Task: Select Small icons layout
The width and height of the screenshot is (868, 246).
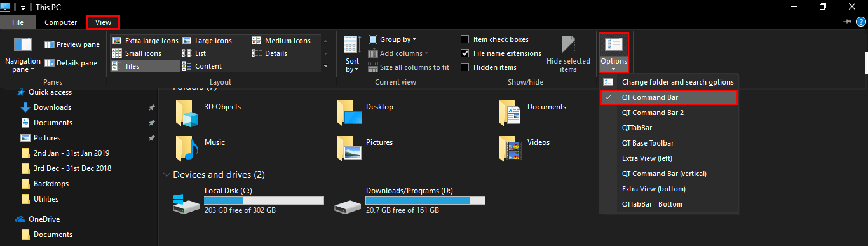Action: [x=137, y=53]
